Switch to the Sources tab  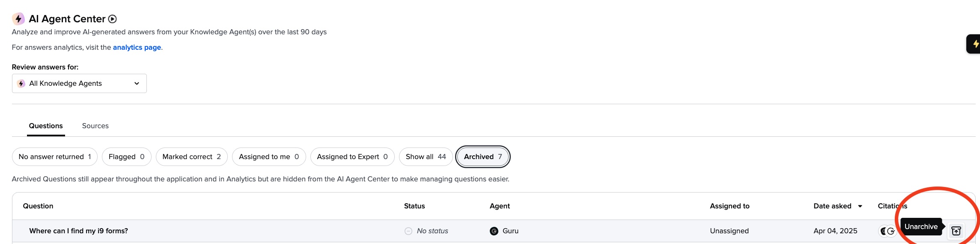pyautogui.click(x=95, y=126)
